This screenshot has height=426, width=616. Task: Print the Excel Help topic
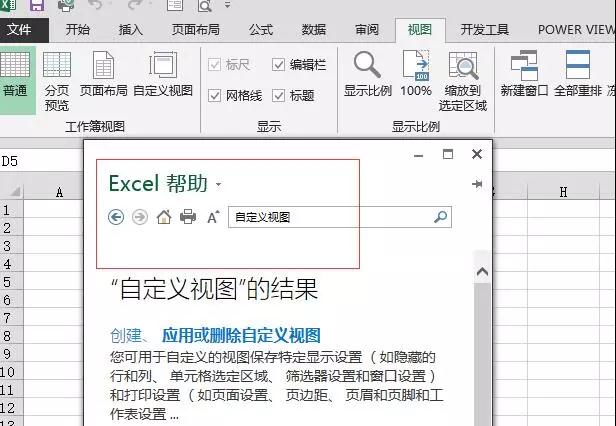point(188,217)
